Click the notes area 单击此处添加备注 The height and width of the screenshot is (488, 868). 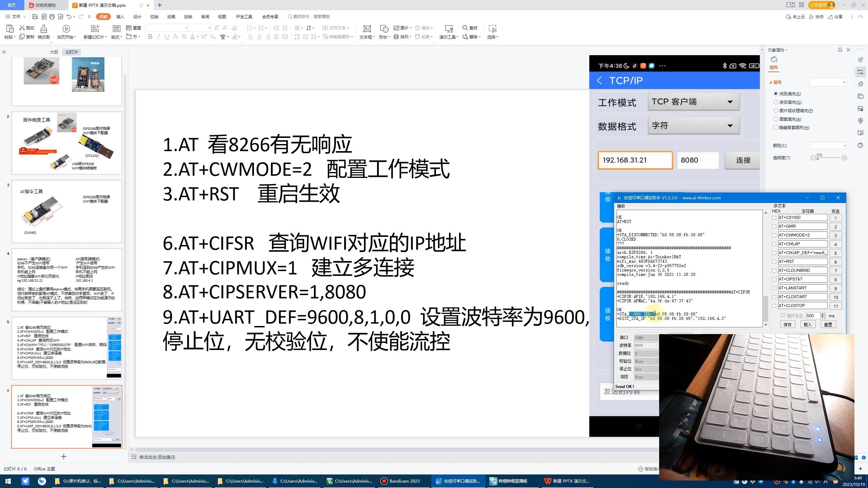click(x=157, y=457)
